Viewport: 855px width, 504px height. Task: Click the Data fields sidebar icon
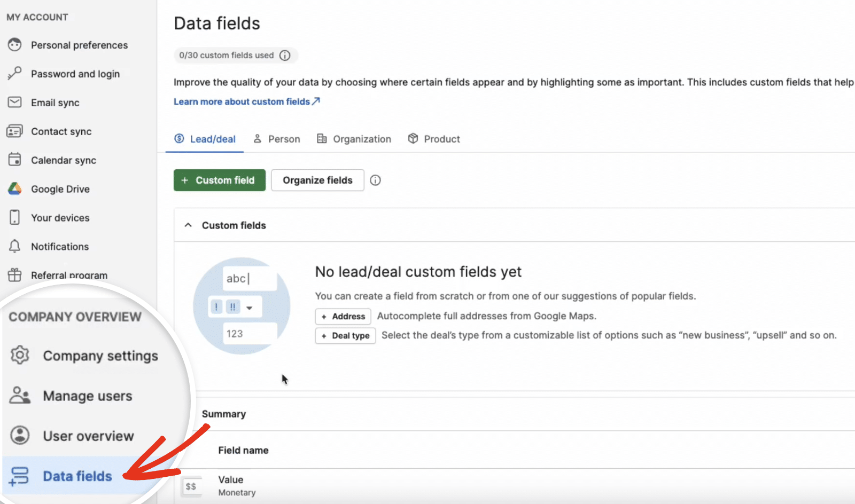click(x=19, y=476)
